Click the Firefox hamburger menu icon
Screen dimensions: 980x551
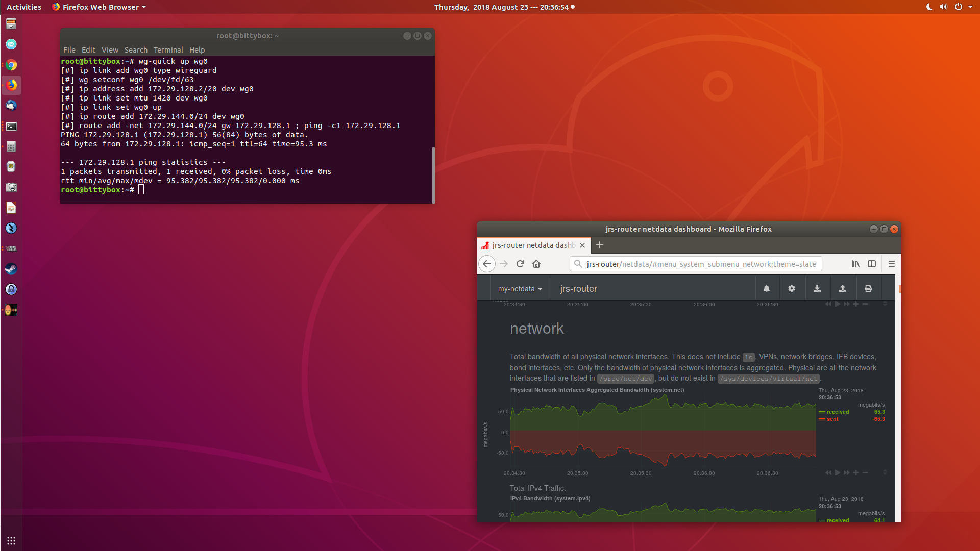click(891, 263)
